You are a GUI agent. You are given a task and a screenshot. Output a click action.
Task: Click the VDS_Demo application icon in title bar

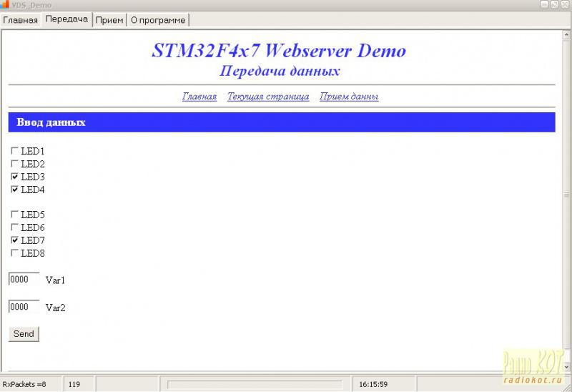[x=5, y=4]
